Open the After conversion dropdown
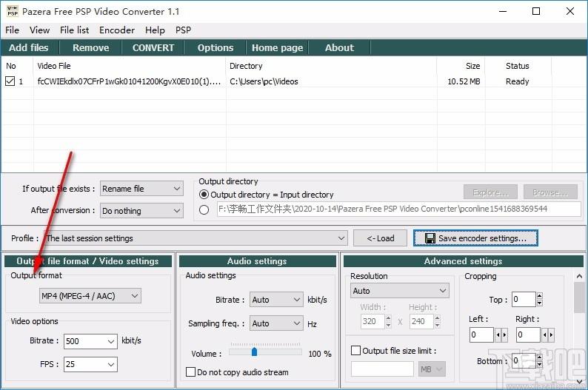Viewport: 588px width, 390px height. pyautogui.click(x=141, y=211)
